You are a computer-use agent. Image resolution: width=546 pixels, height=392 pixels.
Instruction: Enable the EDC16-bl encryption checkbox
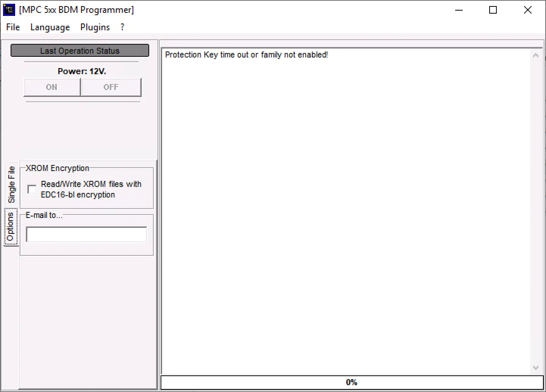(32, 189)
